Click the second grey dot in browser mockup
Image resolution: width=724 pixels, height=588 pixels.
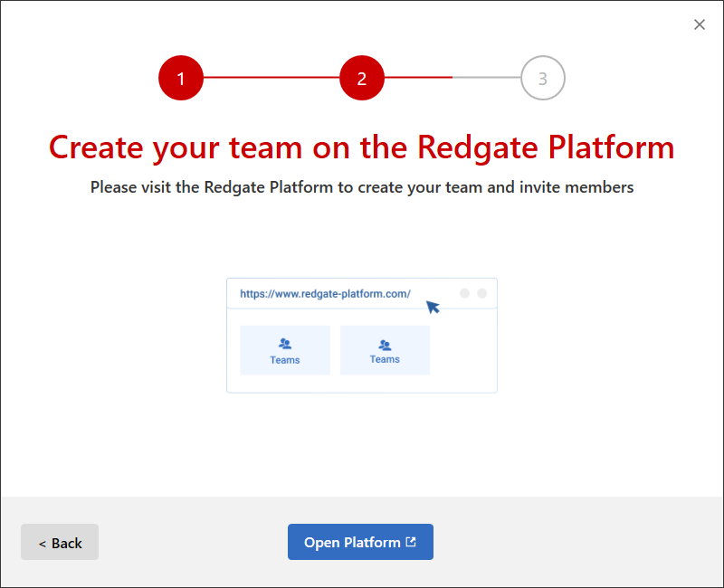482,293
